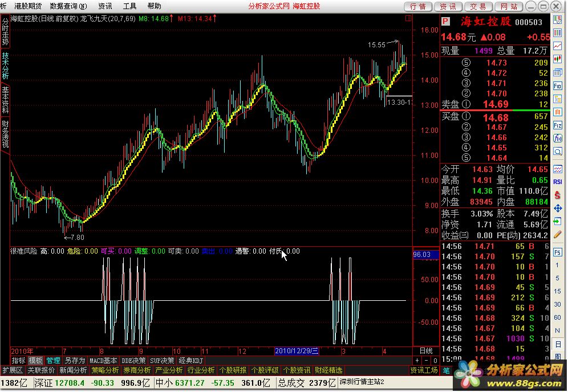Image resolution: width=568 pixels, height=392 pixels.
Task: Open the 财经精选 tab
Action: coord(328,370)
